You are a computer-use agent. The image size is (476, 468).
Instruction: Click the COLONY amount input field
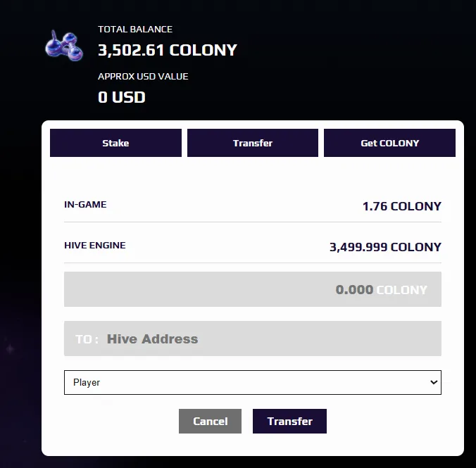(253, 289)
